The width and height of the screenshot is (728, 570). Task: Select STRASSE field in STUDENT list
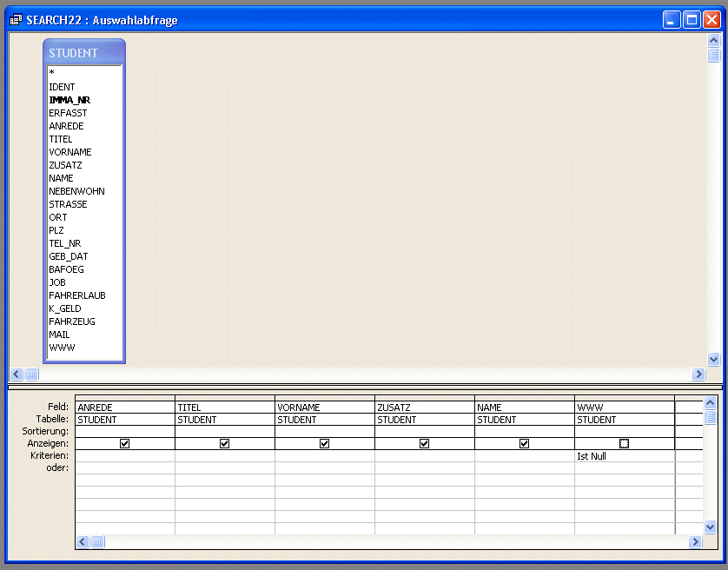click(84, 204)
